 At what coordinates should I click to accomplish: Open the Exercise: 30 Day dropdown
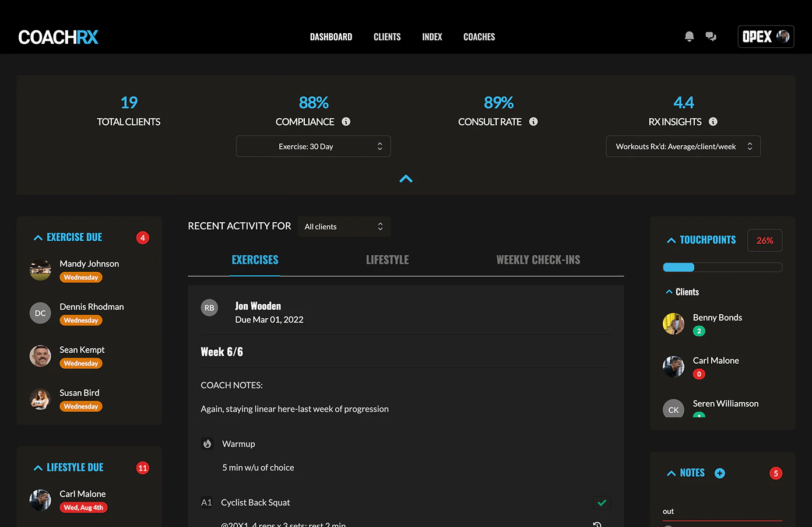coord(313,146)
